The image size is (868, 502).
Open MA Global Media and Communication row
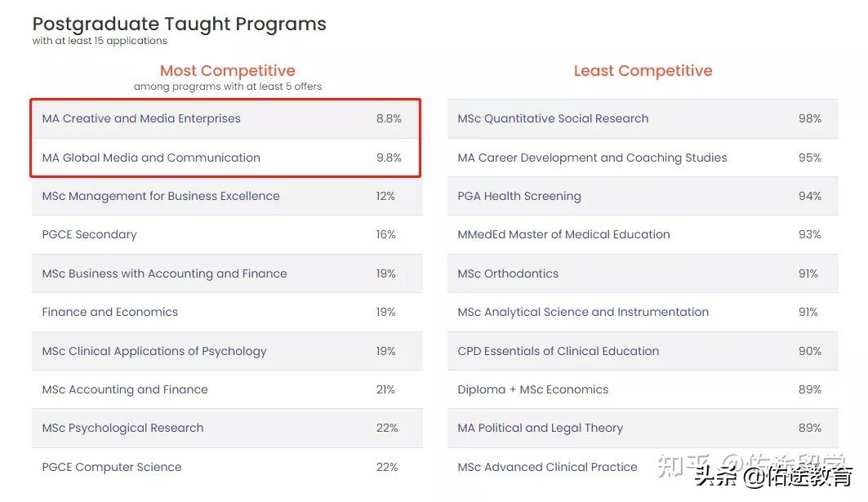(151, 158)
